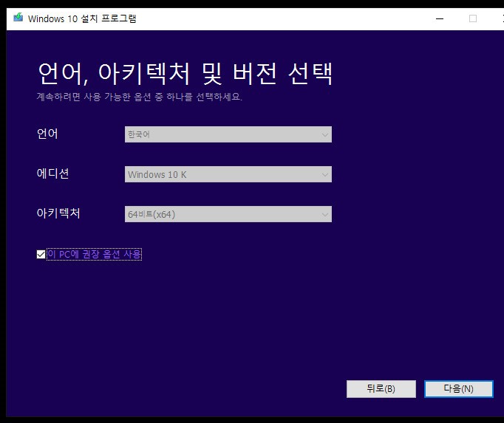Viewport: 504px width, 423px height.
Task: Click the '아키텍처' field label
Action: point(58,213)
